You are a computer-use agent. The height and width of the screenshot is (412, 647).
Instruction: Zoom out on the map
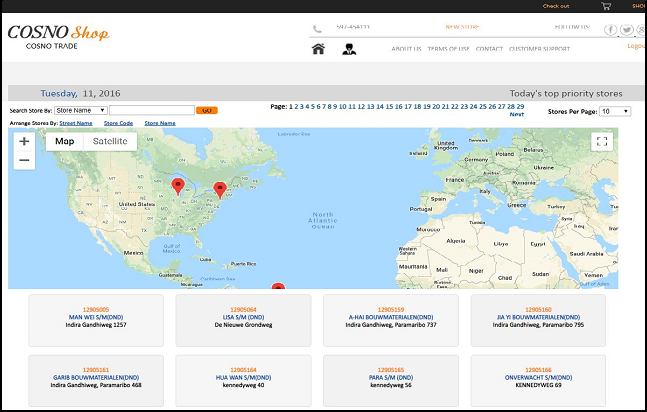(24, 160)
